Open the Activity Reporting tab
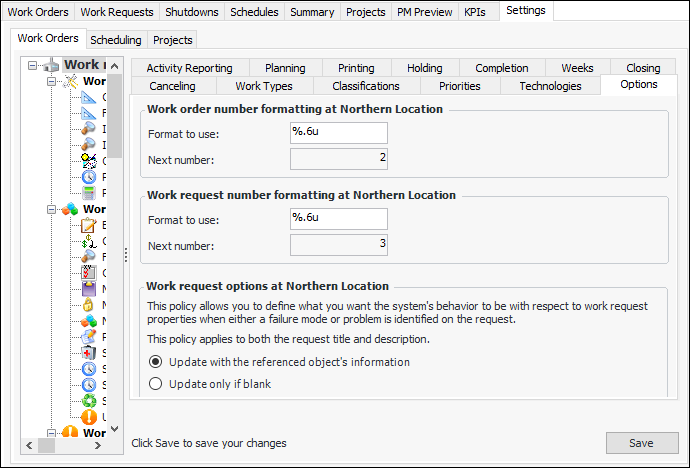 189,68
